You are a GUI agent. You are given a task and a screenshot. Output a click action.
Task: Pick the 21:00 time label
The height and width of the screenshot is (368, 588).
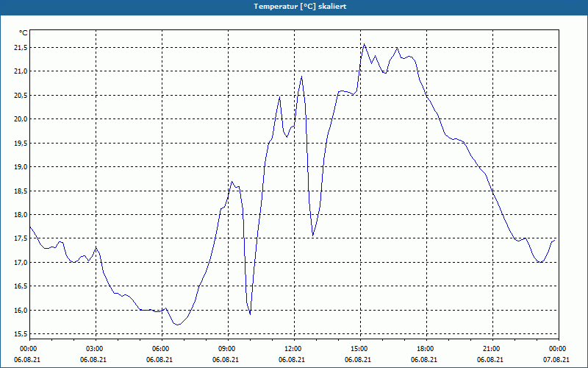pos(492,349)
